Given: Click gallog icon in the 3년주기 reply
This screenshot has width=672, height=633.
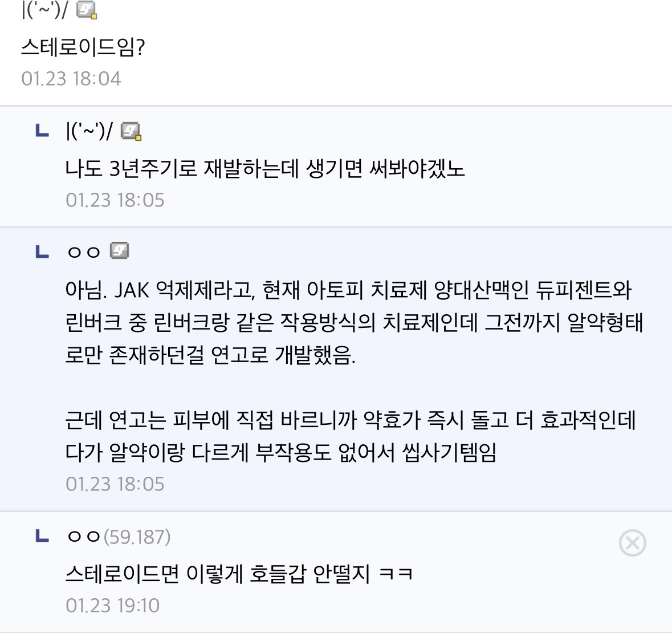Looking at the screenshot, I should click(x=131, y=132).
